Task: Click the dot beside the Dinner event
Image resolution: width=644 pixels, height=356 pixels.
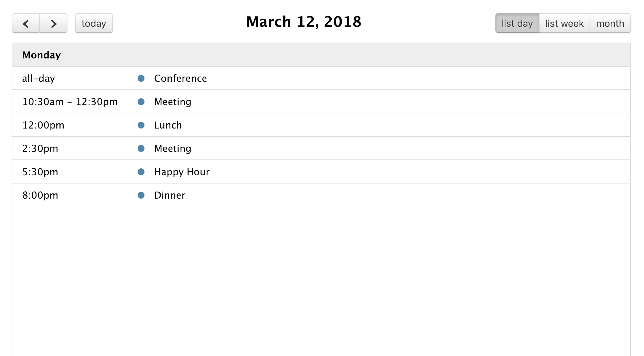Action: click(x=141, y=195)
